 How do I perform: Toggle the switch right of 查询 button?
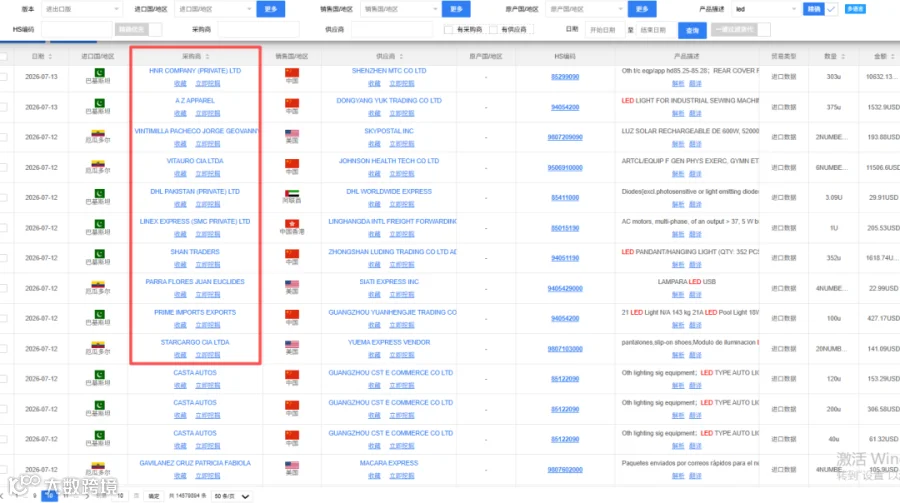point(740,29)
